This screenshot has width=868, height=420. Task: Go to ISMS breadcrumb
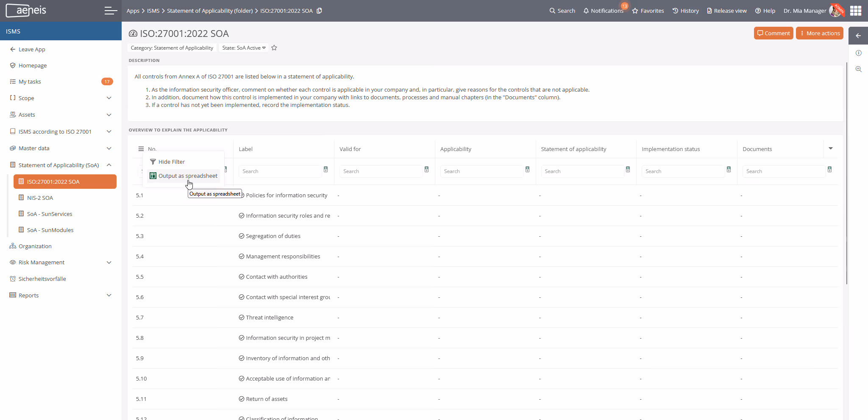coord(153,11)
